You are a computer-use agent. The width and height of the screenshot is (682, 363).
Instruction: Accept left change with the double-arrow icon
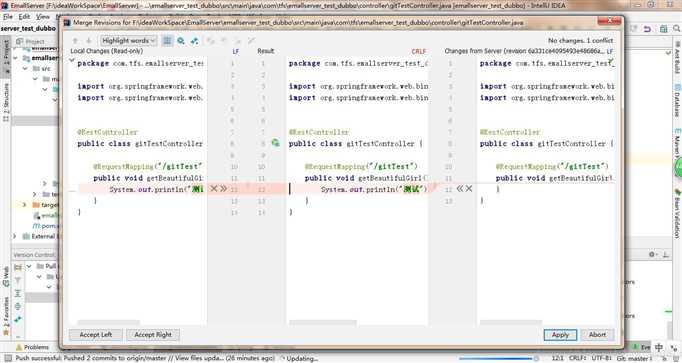click(x=224, y=189)
